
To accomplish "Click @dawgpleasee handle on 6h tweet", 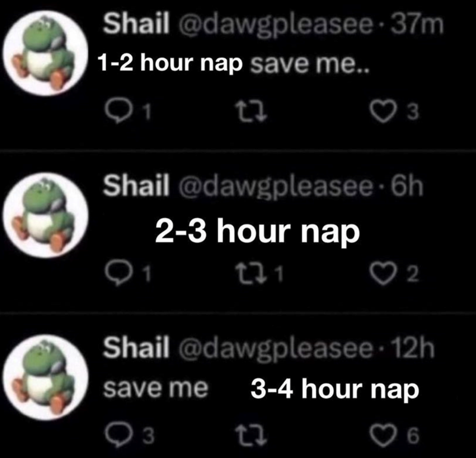I will (275, 187).
